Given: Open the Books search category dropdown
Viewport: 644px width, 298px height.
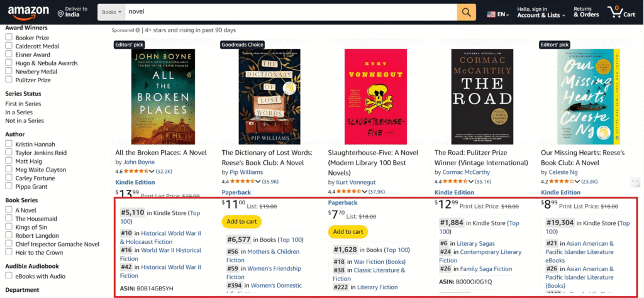Looking at the screenshot, I should coord(111,12).
